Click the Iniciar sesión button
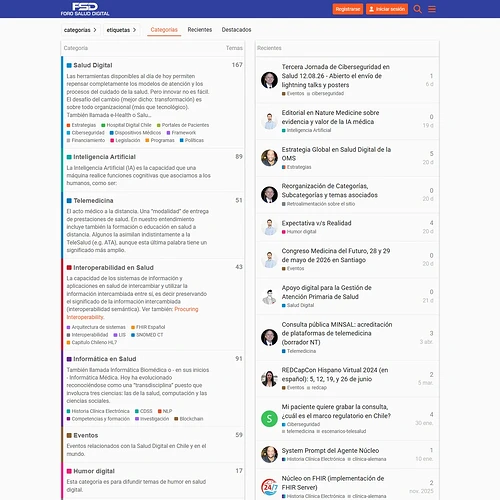Viewport: 500px width, 500px height. click(x=387, y=9)
